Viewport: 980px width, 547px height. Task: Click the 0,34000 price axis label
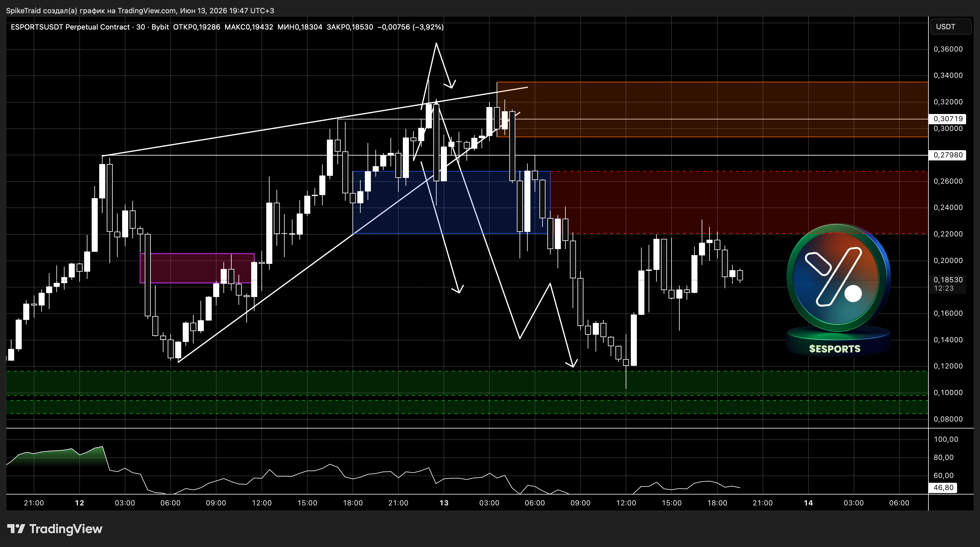click(948, 75)
